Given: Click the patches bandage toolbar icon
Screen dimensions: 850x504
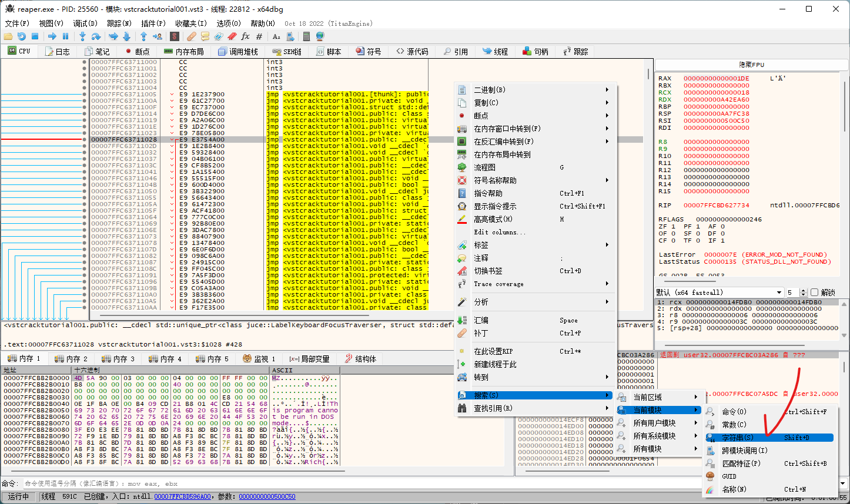Looking at the screenshot, I should (x=191, y=36).
